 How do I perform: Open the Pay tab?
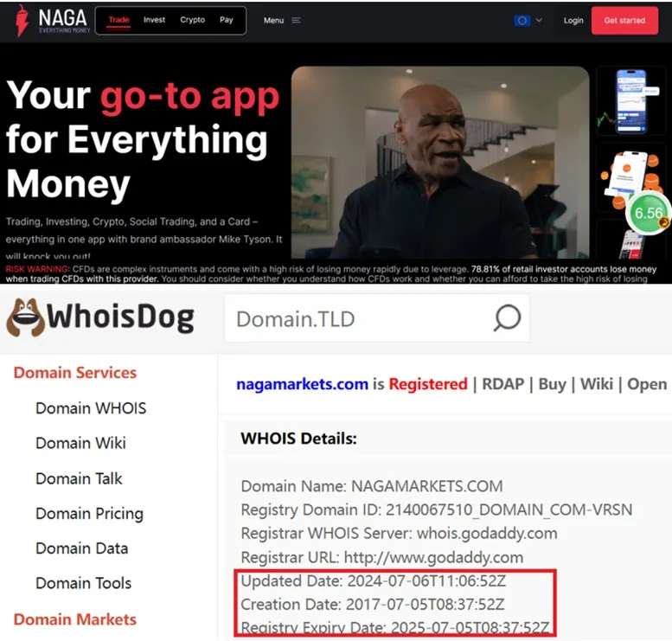point(227,20)
